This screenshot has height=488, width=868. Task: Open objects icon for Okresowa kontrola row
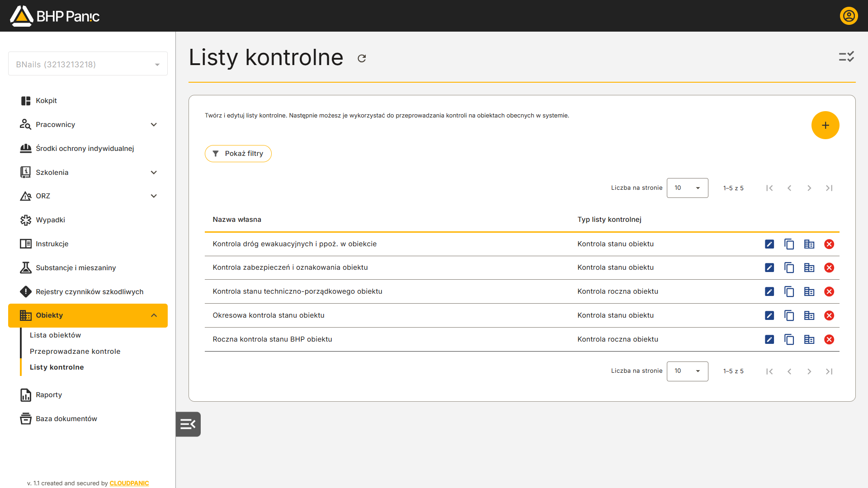[x=809, y=315]
